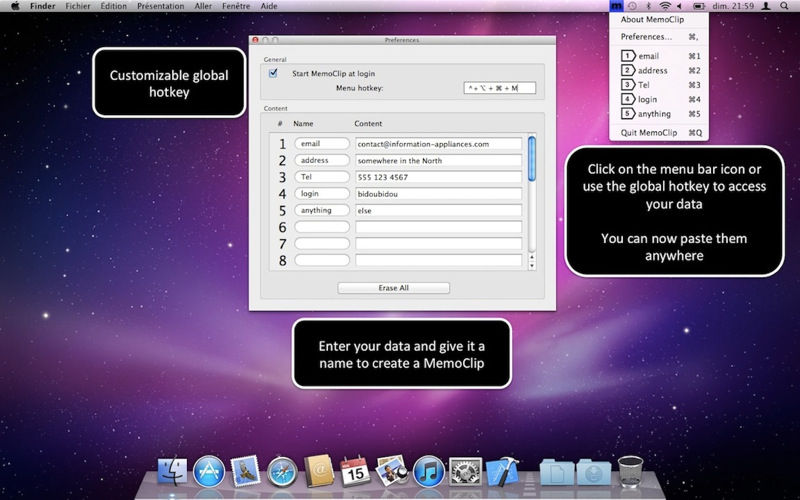Open the Aller menu

coord(203,6)
